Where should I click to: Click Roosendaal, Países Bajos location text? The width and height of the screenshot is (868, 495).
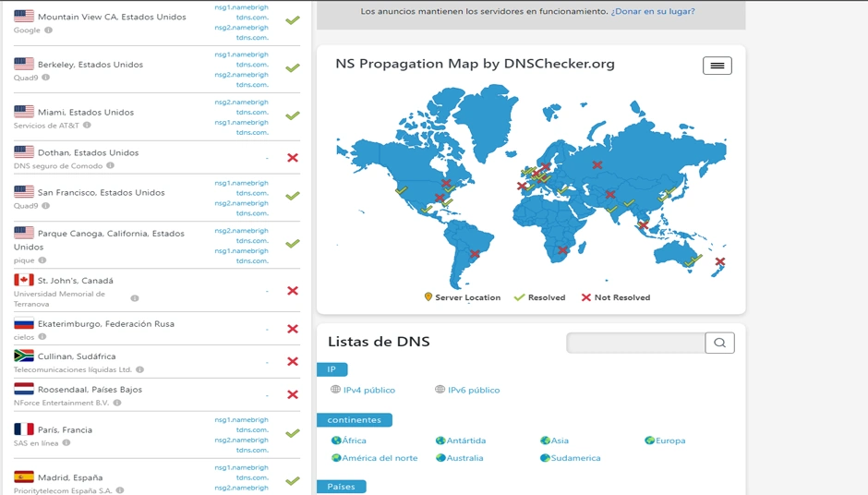point(90,390)
